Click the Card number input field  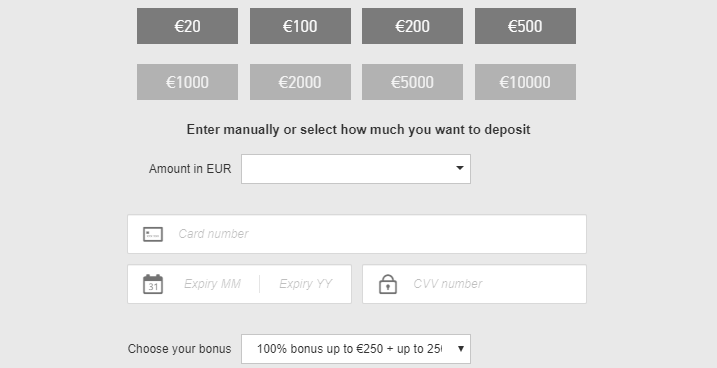tap(357, 234)
